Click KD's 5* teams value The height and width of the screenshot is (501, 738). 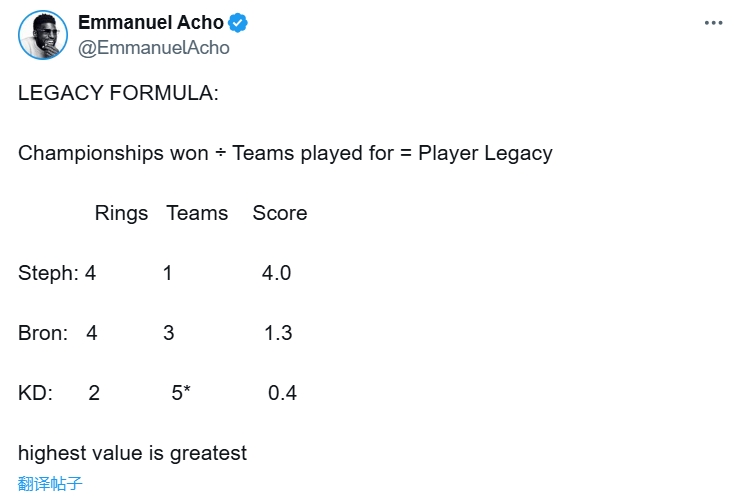pyautogui.click(x=181, y=393)
